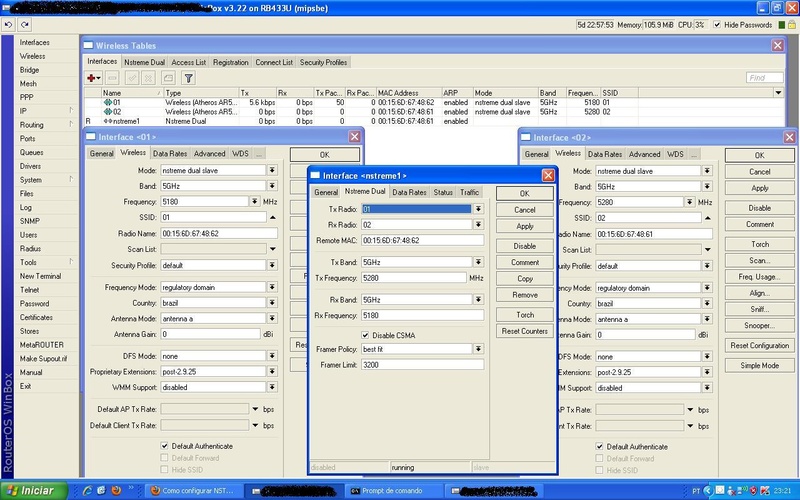Select Bridge in the left sidebar menu
The height and width of the screenshot is (500, 800).
click(29, 70)
